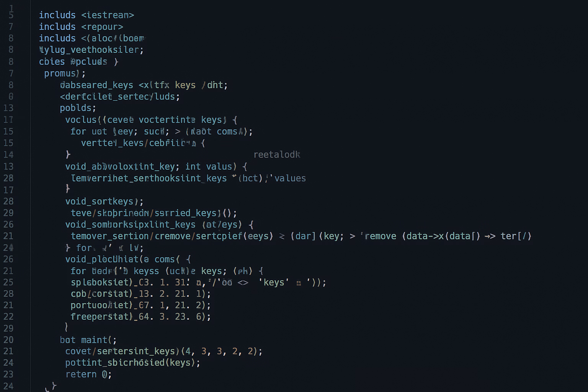Select line number 23 in the gutter

[8, 374]
